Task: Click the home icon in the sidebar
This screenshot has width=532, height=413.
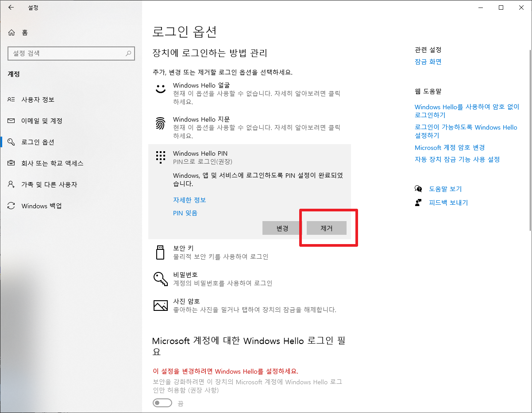Action: [12, 32]
